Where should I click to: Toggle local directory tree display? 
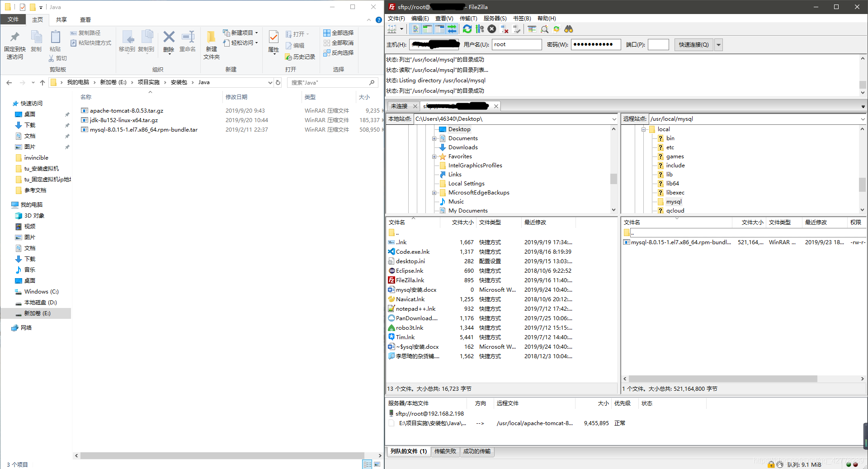(427, 29)
